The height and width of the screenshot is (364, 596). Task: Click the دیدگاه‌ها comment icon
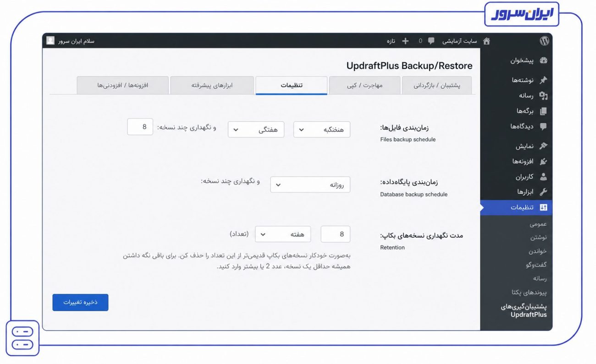[544, 126]
